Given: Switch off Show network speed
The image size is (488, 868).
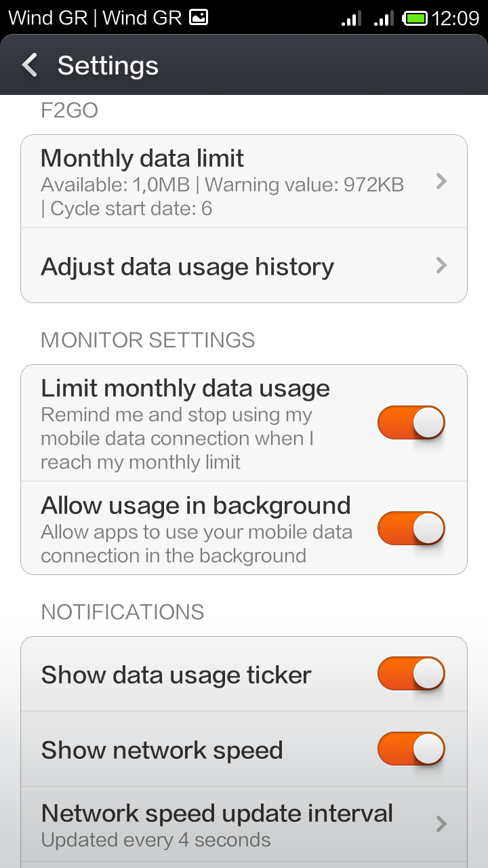Looking at the screenshot, I should (411, 749).
